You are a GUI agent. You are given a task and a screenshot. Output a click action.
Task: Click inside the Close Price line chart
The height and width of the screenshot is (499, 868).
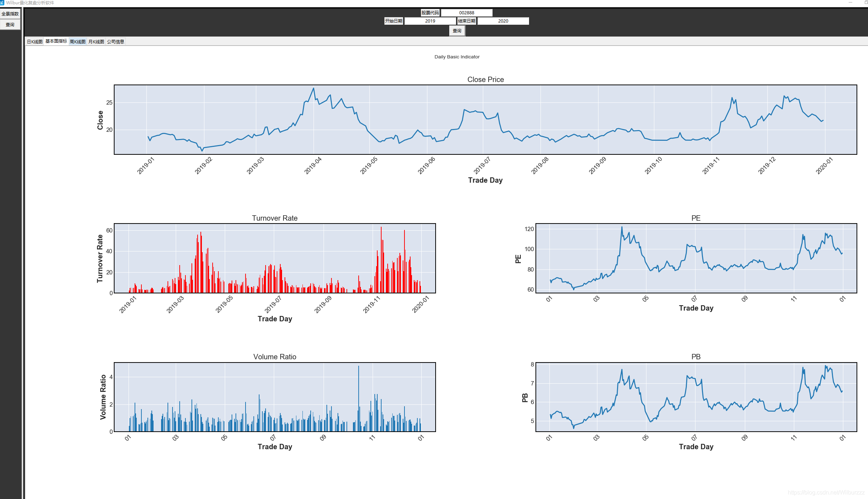(485, 119)
